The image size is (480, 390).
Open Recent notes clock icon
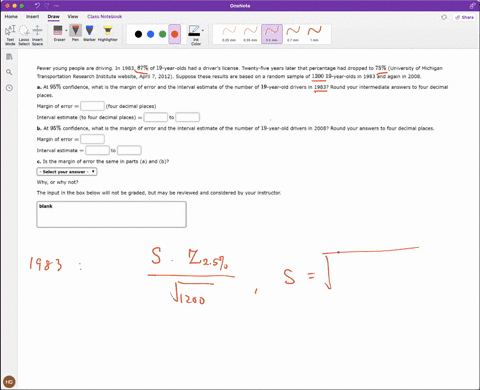[9, 88]
